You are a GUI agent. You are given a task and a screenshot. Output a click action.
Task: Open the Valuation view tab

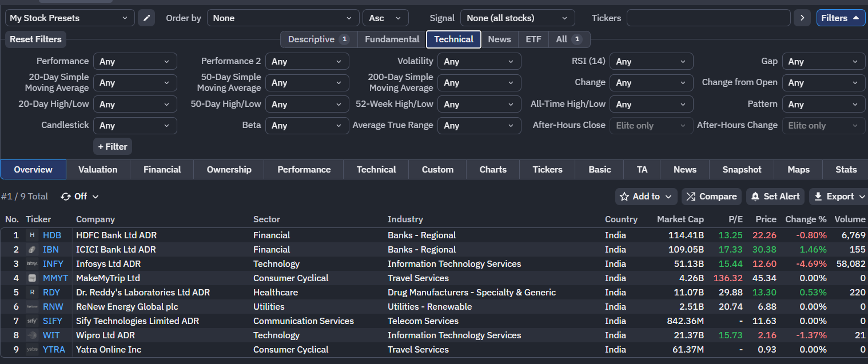coord(98,170)
